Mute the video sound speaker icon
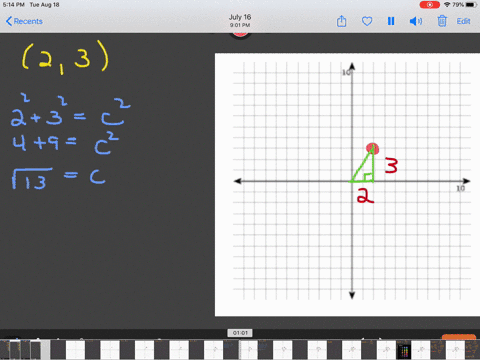 pyautogui.click(x=416, y=21)
